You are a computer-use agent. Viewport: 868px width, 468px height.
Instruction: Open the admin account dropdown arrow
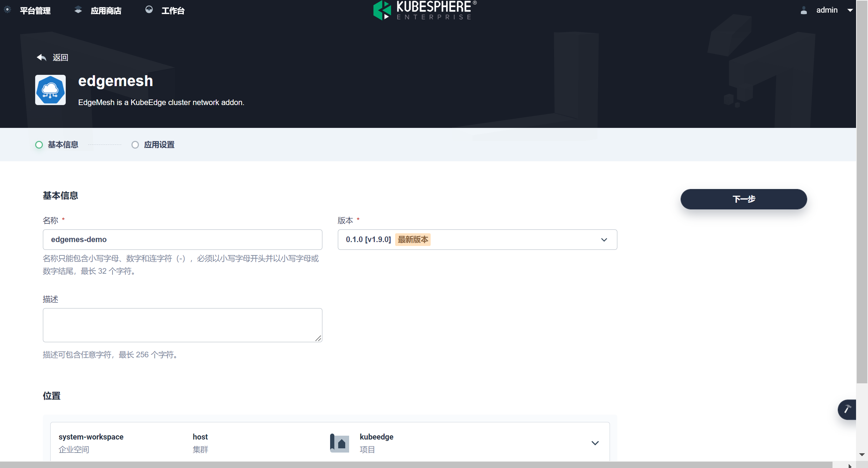tap(850, 10)
